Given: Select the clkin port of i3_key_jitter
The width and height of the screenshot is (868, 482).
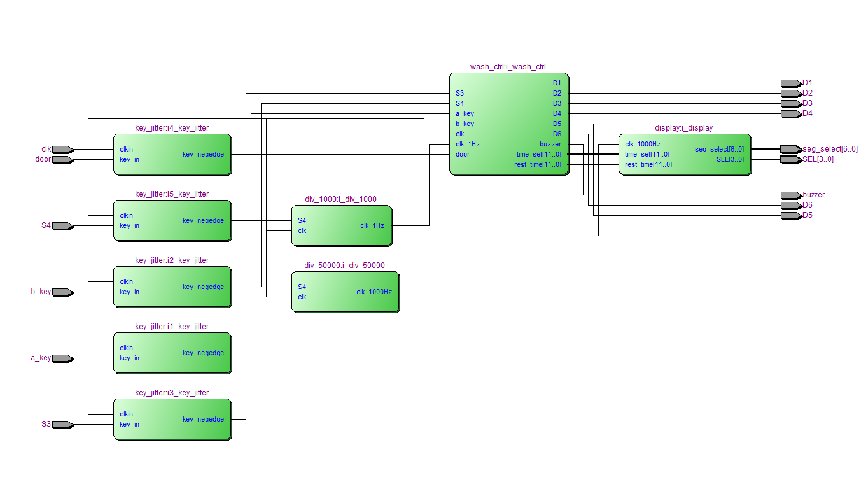Looking at the screenshot, I should [126, 415].
